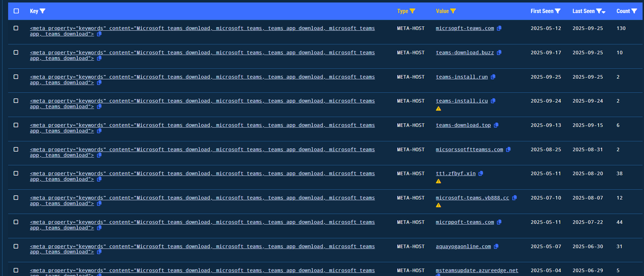Open the Type column filter
This screenshot has width=644, height=276.
[x=412, y=11]
